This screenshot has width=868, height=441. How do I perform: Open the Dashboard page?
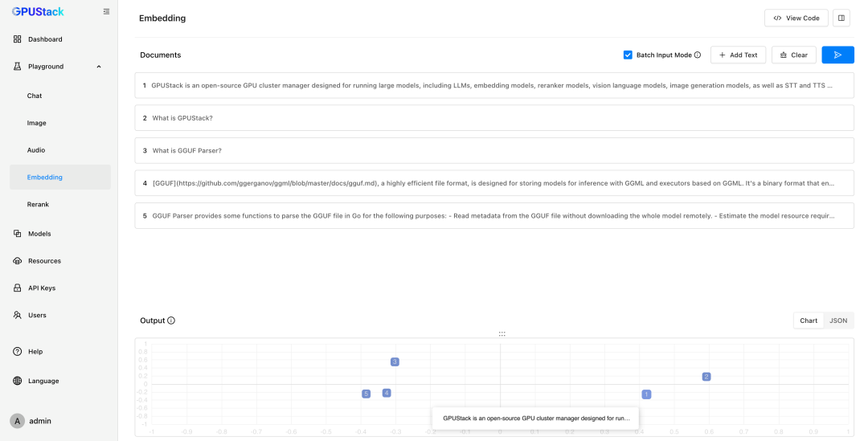click(45, 39)
